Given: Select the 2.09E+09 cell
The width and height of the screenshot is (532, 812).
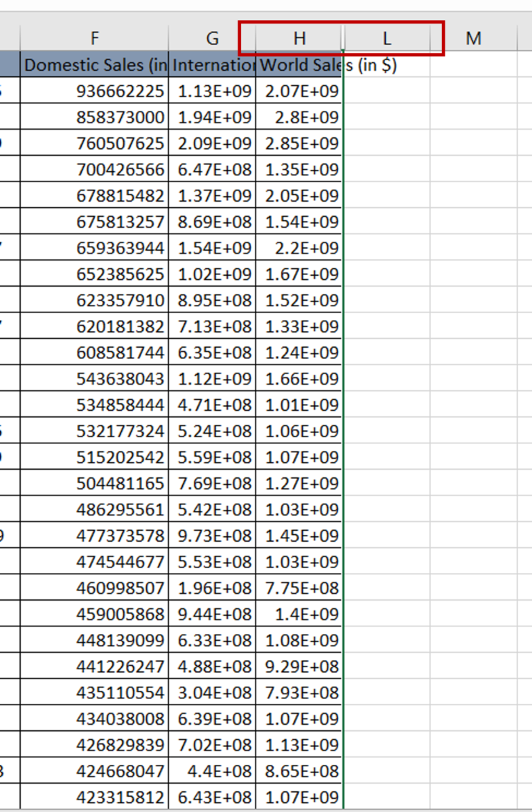Looking at the screenshot, I should pyautogui.click(x=213, y=143).
